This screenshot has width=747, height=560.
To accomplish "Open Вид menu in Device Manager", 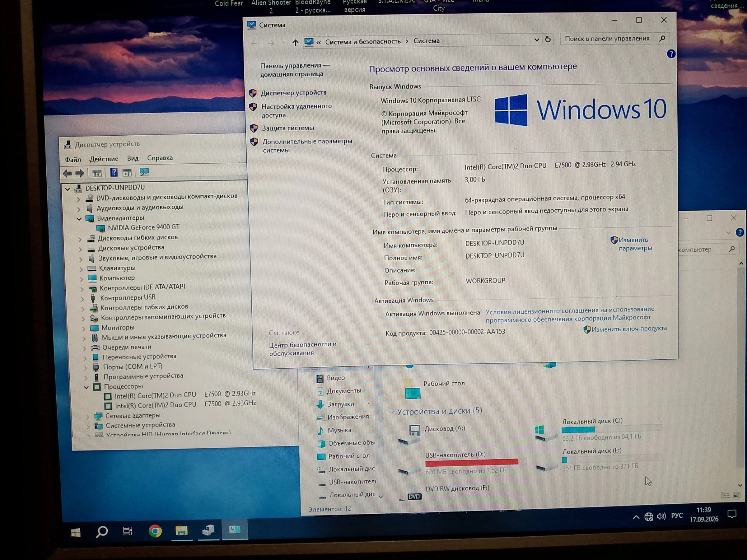I will point(133,158).
